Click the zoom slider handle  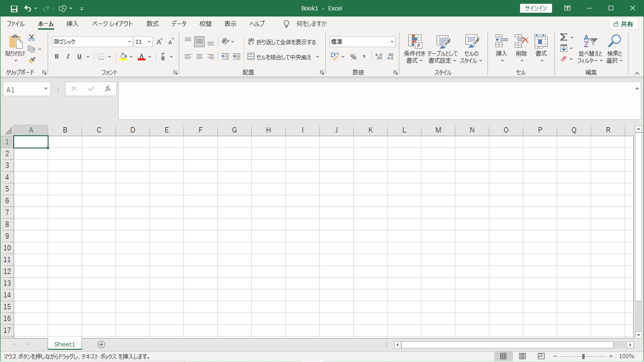point(583,357)
